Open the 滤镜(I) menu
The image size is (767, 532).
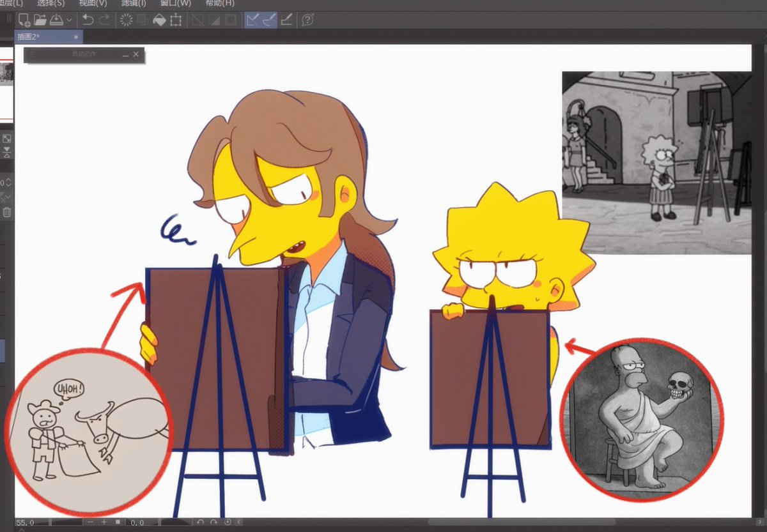point(134,3)
